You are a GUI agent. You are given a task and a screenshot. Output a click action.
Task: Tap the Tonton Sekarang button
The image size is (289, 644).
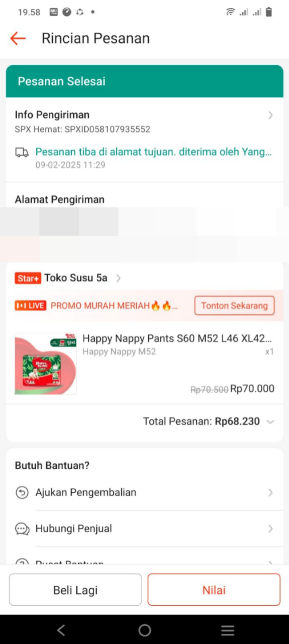[x=234, y=306]
